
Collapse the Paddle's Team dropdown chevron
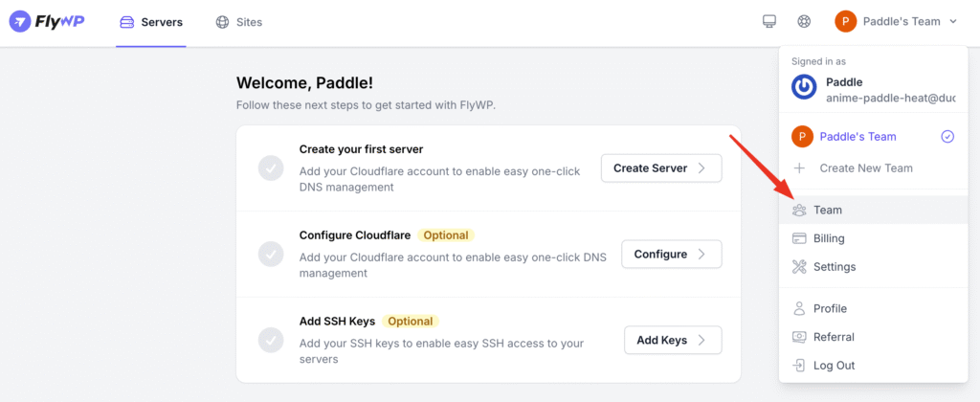pyautogui.click(x=953, y=21)
